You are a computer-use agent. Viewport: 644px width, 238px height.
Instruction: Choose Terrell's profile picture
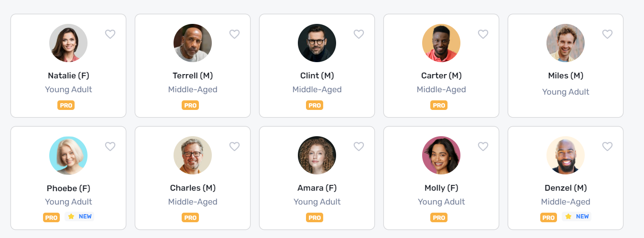pyautogui.click(x=193, y=43)
